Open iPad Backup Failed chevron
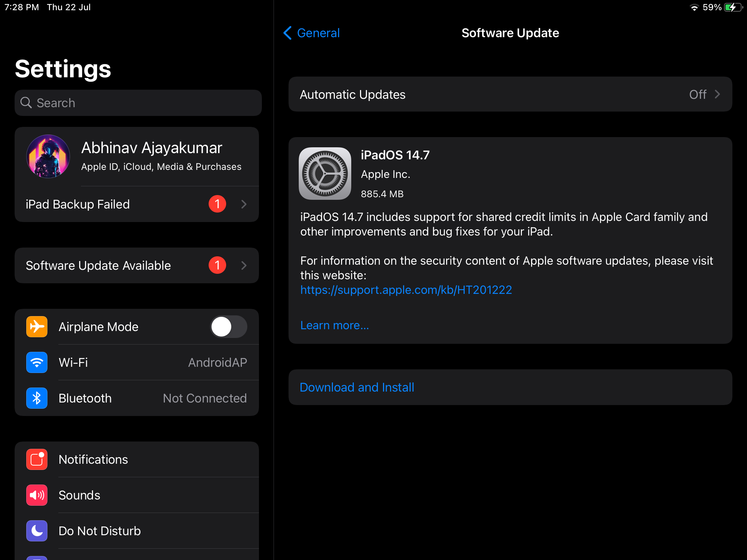The height and width of the screenshot is (560, 747). point(244,204)
